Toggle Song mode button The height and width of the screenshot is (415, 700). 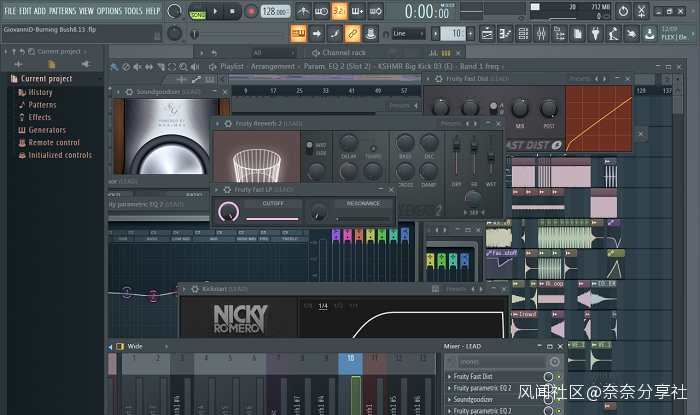point(197,14)
